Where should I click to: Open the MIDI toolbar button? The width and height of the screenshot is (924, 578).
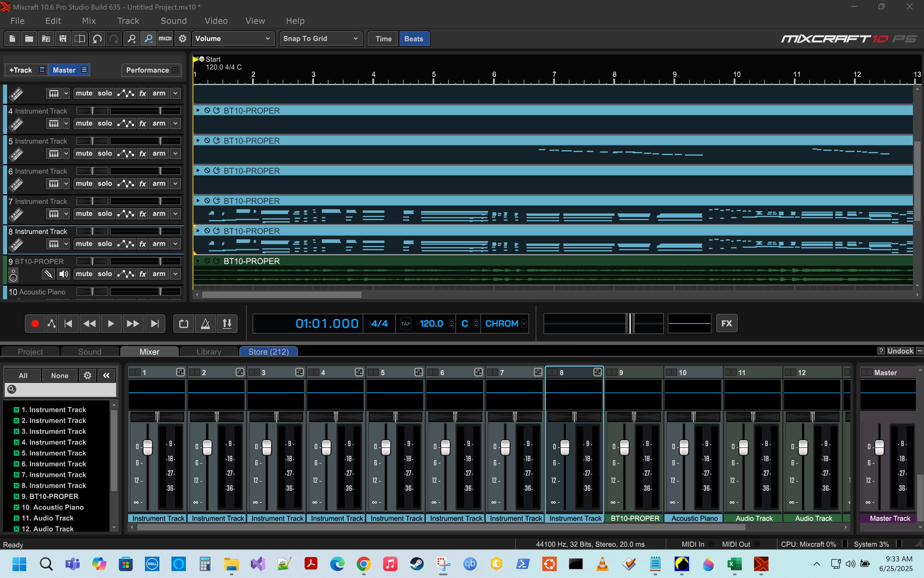tap(165, 39)
